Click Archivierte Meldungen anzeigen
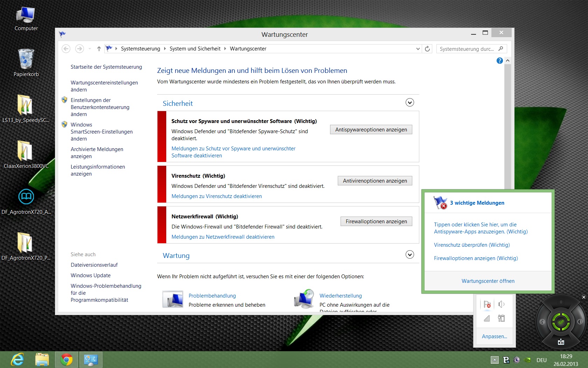This screenshot has height=368, width=588. click(97, 153)
